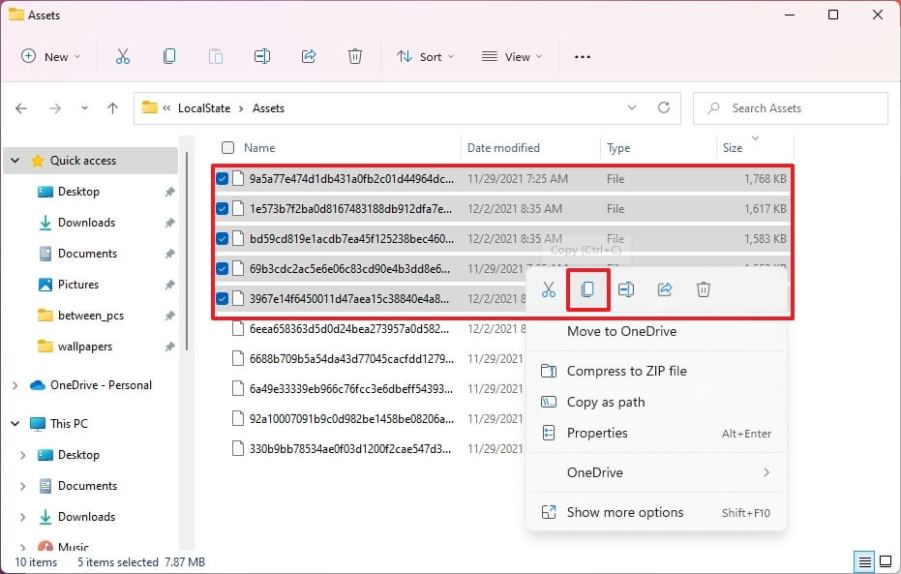Click the pin icon next to wallpapers
The width and height of the screenshot is (901, 574).
coord(170,347)
